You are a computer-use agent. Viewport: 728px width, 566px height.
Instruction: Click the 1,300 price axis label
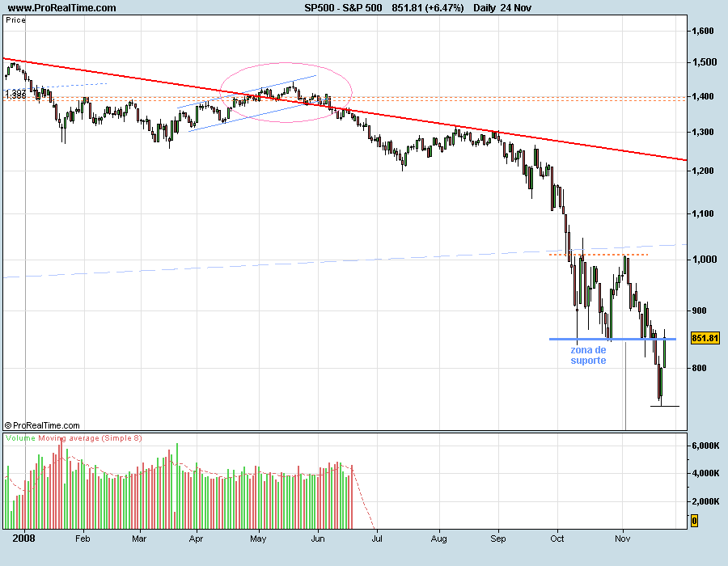click(x=703, y=132)
